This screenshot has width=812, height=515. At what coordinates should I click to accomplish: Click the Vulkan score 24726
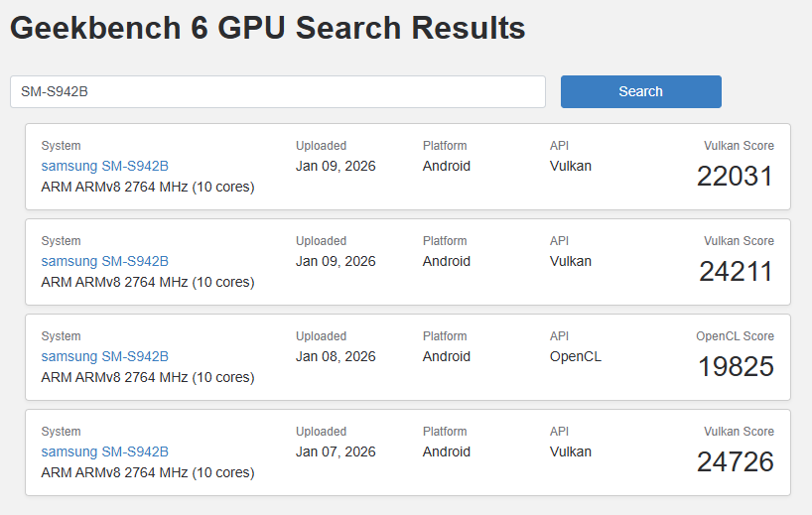[735, 462]
